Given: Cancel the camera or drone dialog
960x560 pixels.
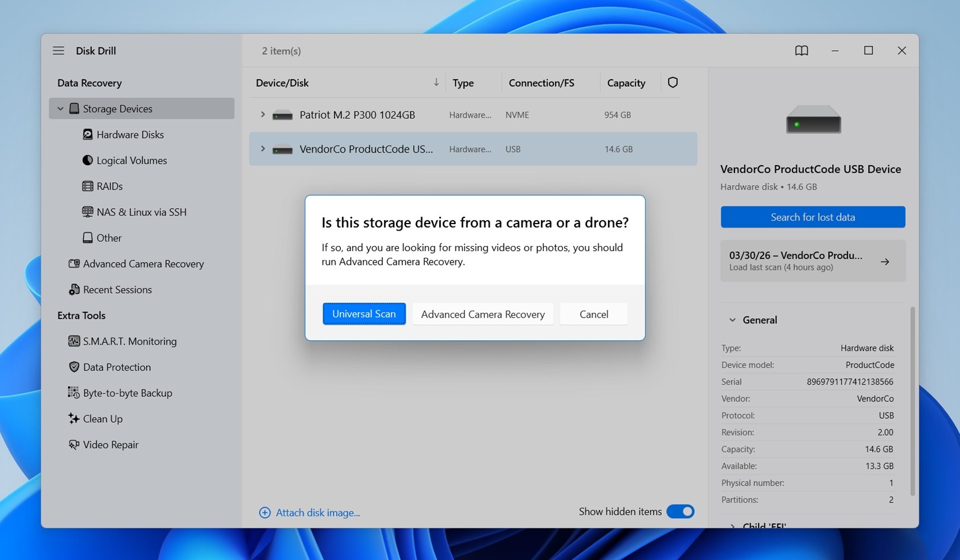Looking at the screenshot, I should click(594, 314).
